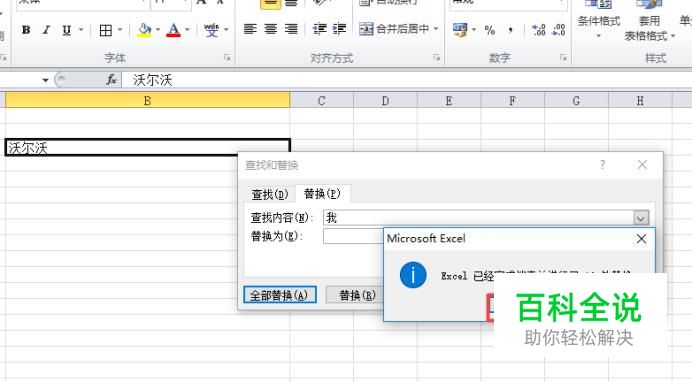The image size is (692, 382).
Task: Click the blue information icon
Action: point(413,274)
